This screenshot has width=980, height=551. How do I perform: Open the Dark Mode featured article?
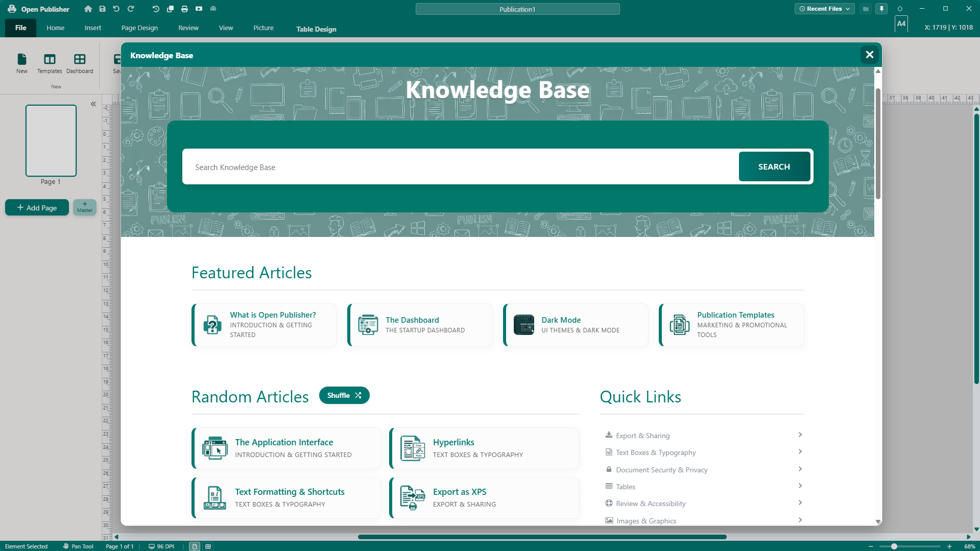(576, 325)
